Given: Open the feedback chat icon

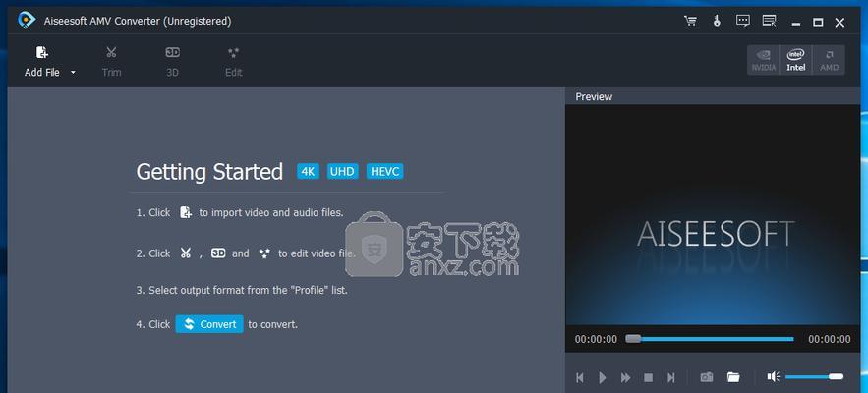Looking at the screenshot, I should [x=743, y=21].
